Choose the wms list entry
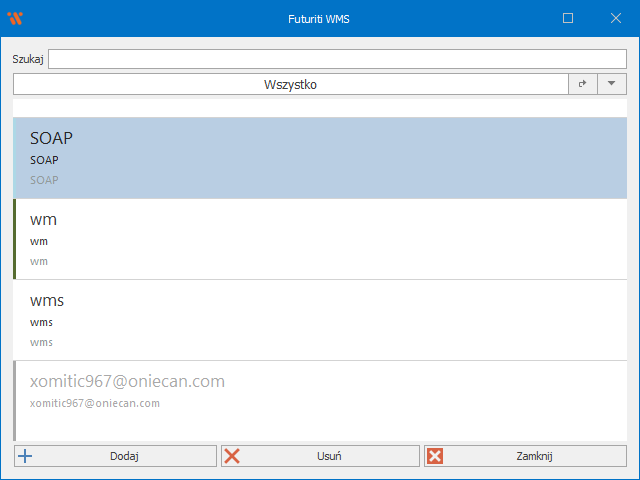Image resolution: width=640 pixels, height=480 pixels. 320,320
